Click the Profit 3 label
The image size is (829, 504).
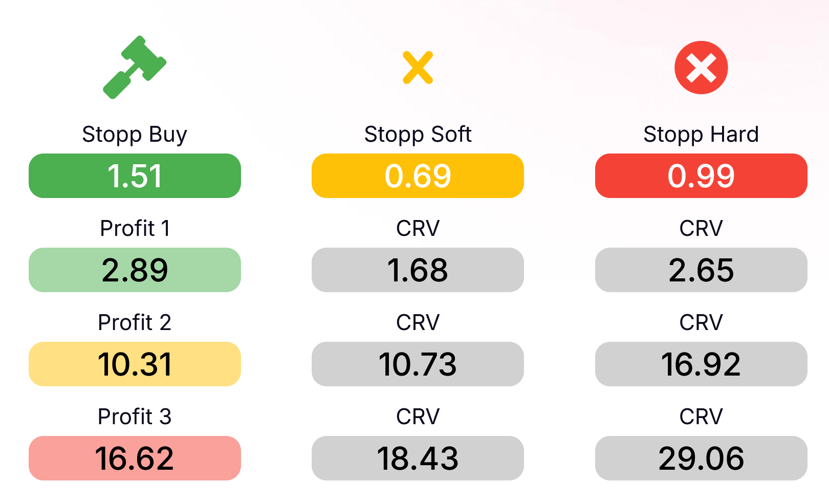(135, 417)
